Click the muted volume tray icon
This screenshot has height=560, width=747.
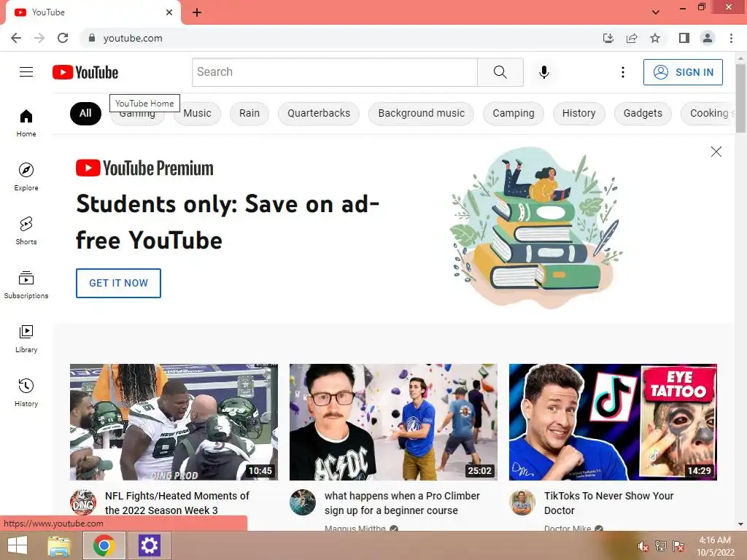643,546
